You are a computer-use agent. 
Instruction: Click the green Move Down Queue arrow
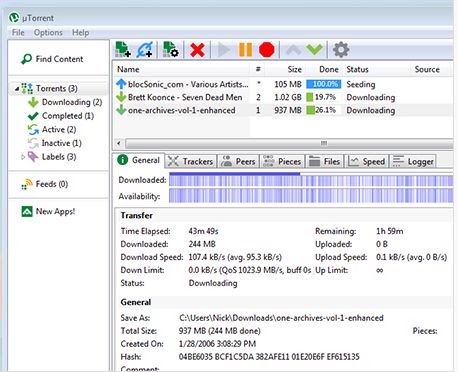pyautogui.click(x=314, y=50)
